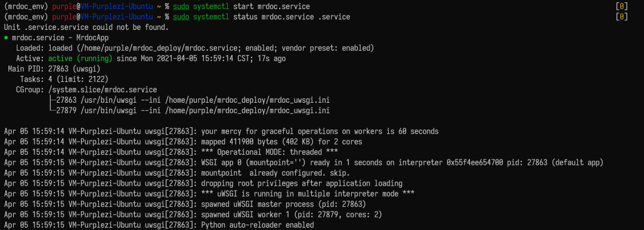Click the sudo word in the status command
Viewport: 644px width, 230px height.
181,17
